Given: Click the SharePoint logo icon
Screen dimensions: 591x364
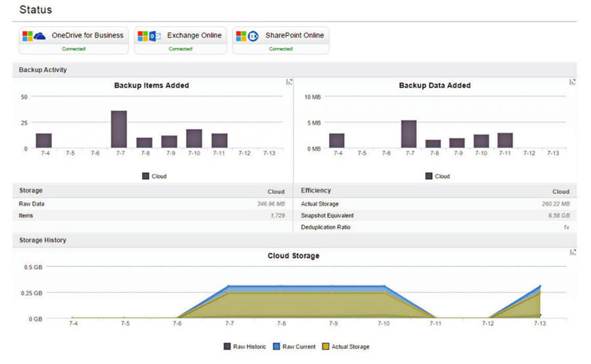Looking at the screenshot, I should click(x=253, y=36).
